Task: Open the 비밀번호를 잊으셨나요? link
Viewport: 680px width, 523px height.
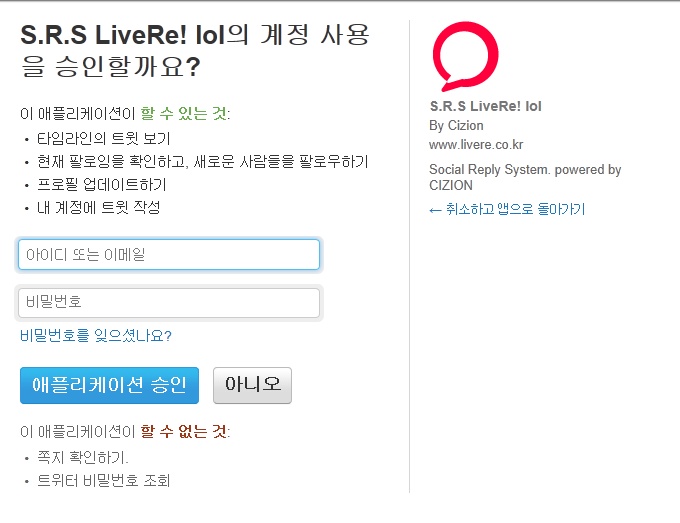Action: [x=102, y=336]
